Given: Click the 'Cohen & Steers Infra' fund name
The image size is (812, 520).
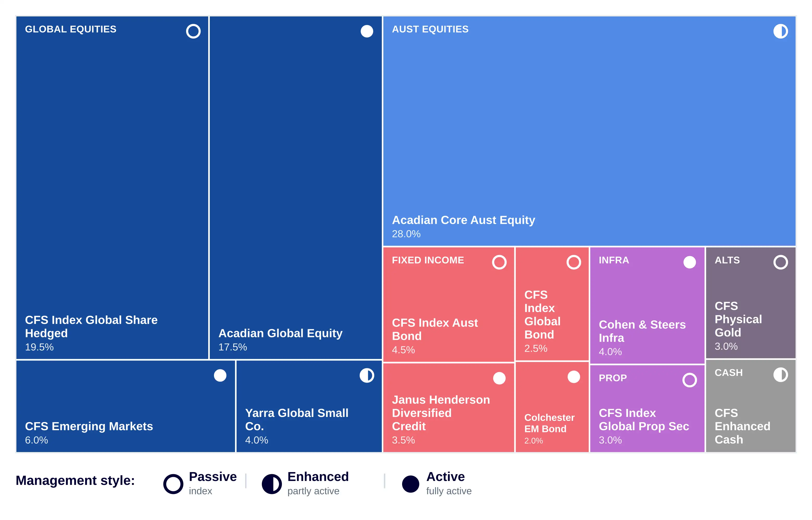Looking at the screenshot, I should [x=642, y=331].
